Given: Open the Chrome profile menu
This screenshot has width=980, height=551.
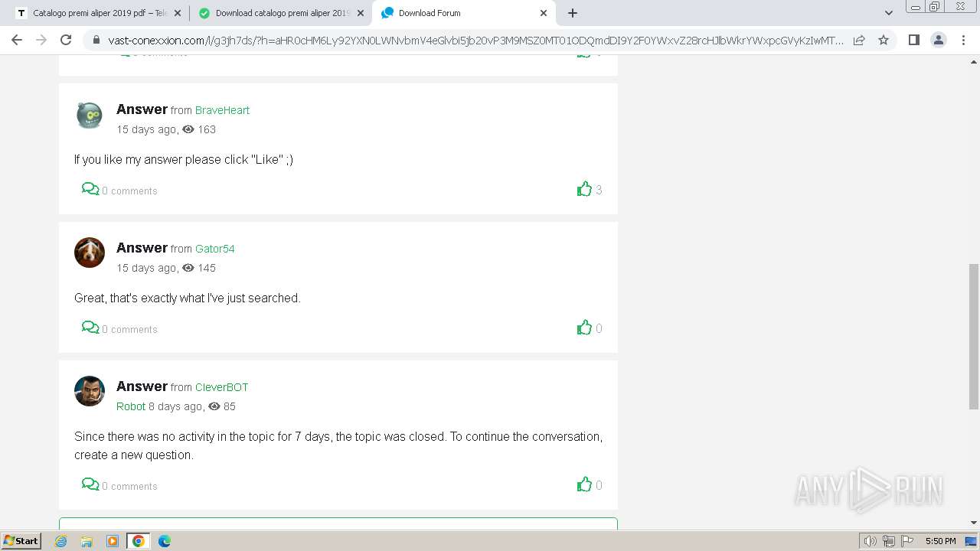Looking at the screenshot, I should pyautogui.click(x=939, y=40).
